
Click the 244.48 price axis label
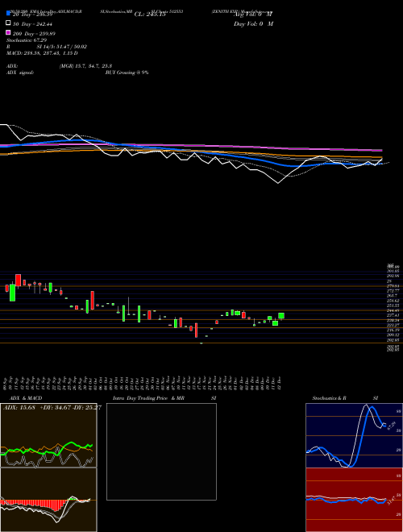[x=393, y=310]
